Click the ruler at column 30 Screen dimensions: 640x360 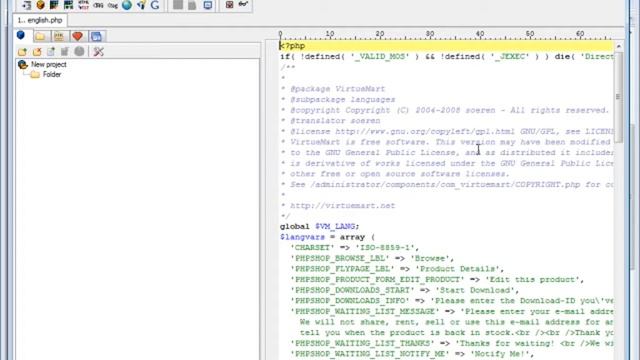430,34
